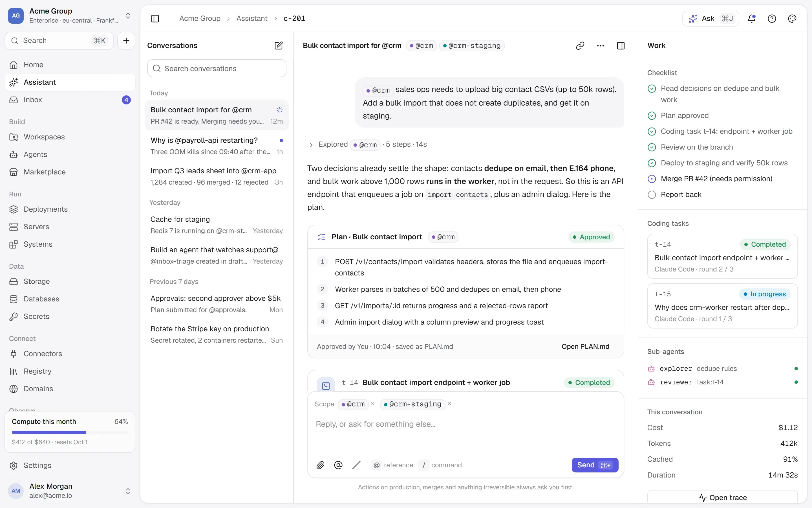Toggle Coding task t-14 checklist item
The height and width of the screenshot is (508, 812).
652,131
